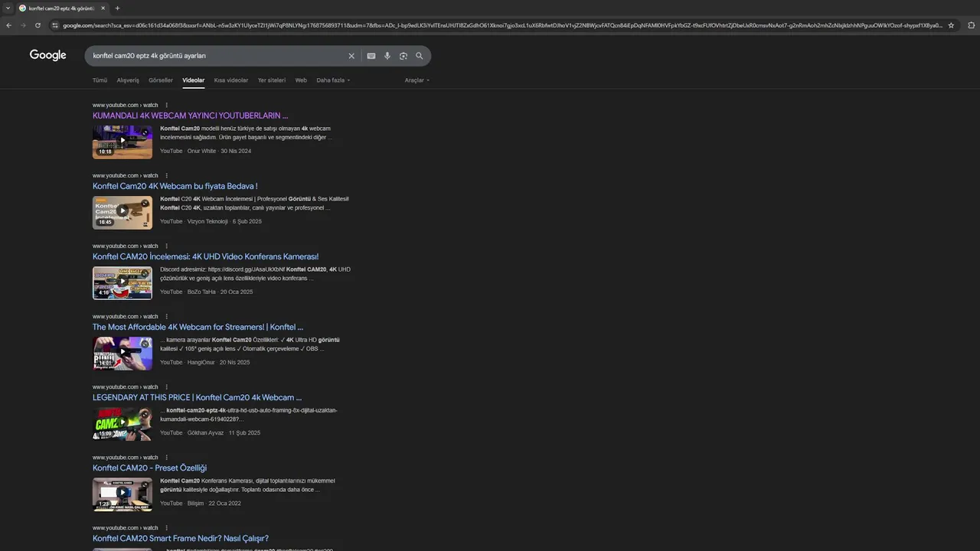The height and width of the screenshot is (551, 980).
Task: Go forward with the browser forward arrow
Action: pos(23,25)
